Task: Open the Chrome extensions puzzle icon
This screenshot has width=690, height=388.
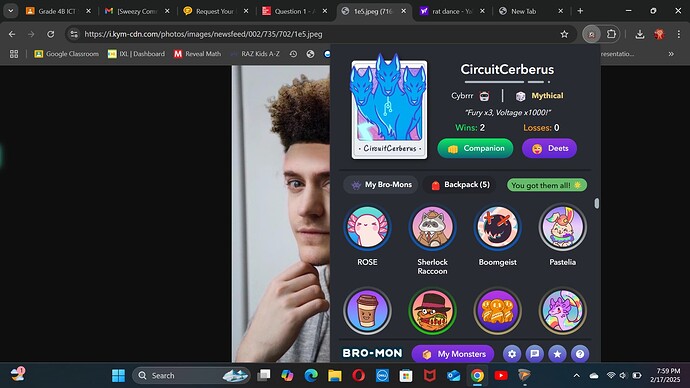Action: tap(611, 34)
